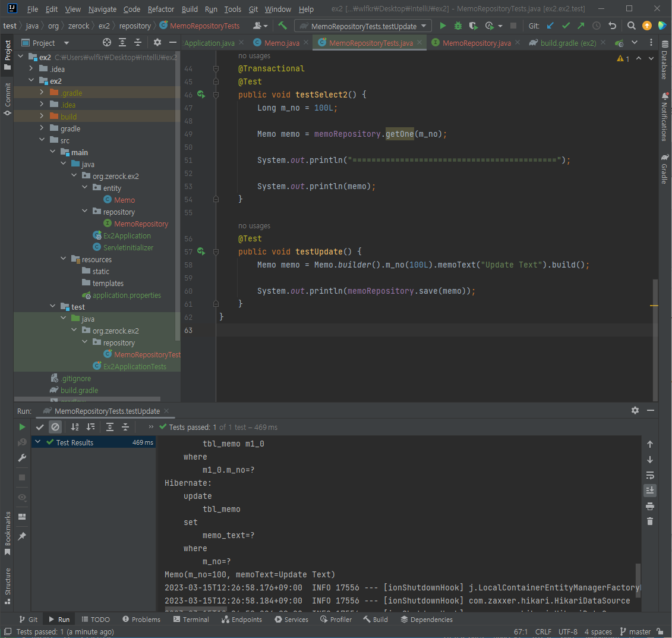Rerun the test in Run panel
The width and height of the screenshot is (672, 638).
click(22, 427)
